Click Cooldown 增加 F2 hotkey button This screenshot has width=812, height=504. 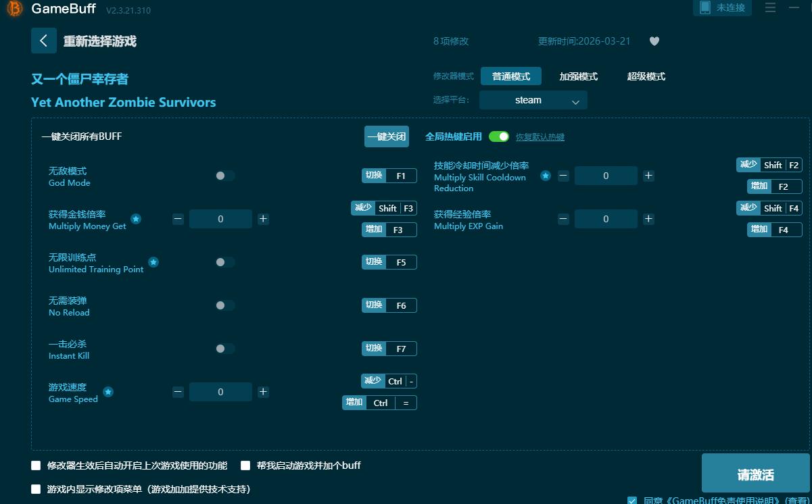click(x=775, y=186)
